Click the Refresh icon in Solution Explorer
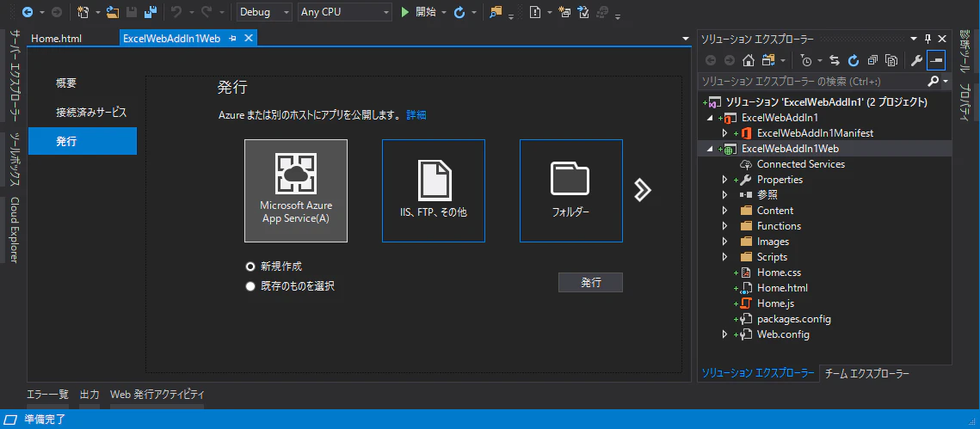 [854, 60]
